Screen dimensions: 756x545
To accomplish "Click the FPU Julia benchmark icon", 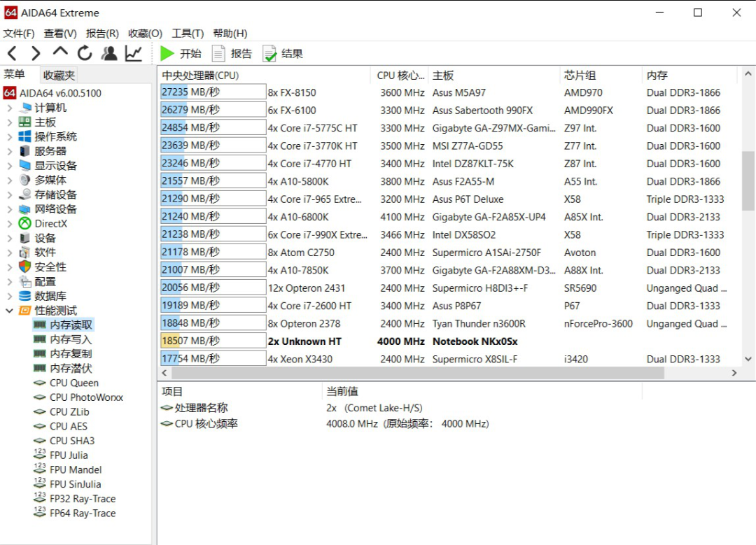I will coord(39,455).
